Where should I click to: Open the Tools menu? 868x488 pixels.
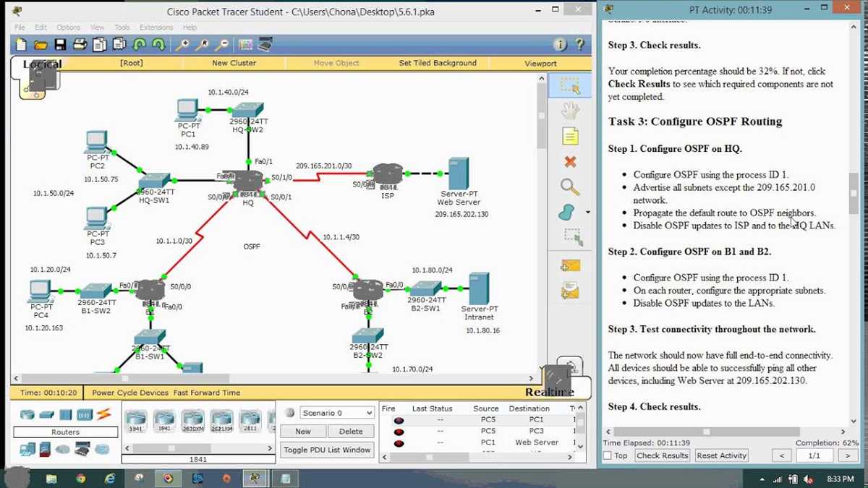pyautogui.click(x=122, y=27)
